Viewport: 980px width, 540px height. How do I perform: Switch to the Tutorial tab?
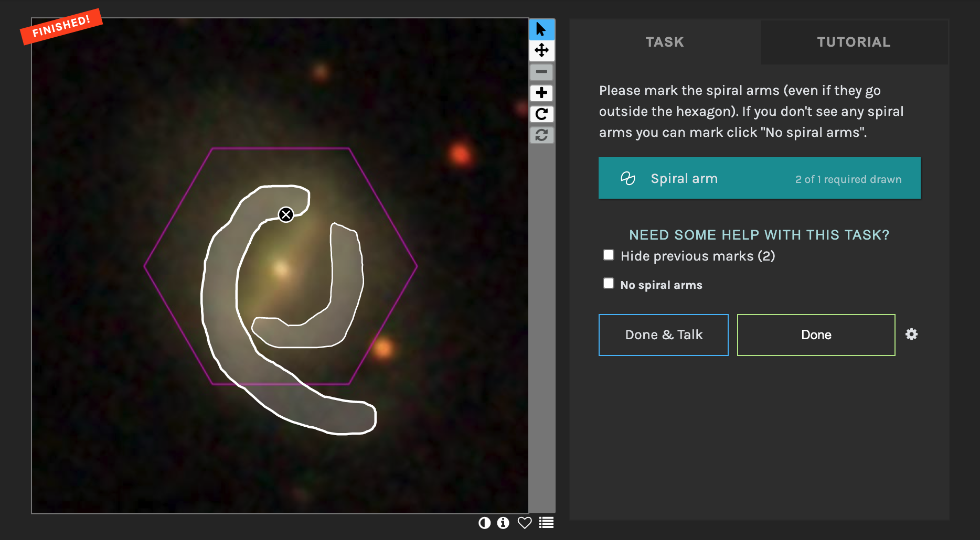854,42
